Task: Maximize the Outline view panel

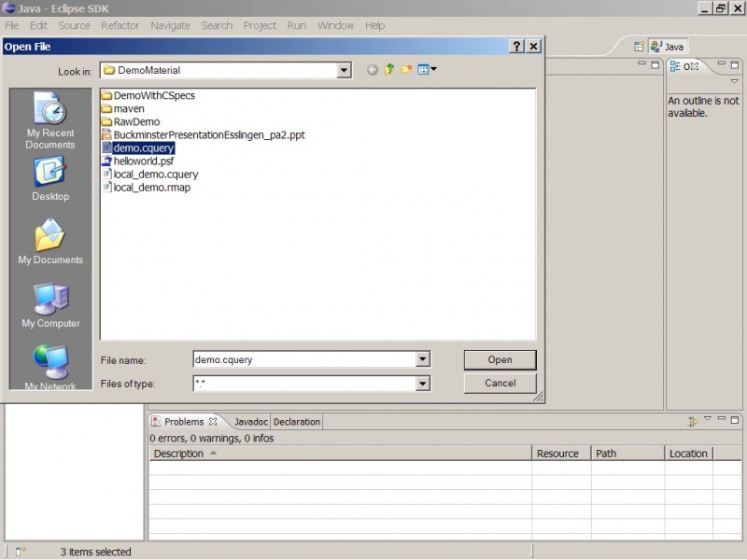Action: (x=735, y=64)
